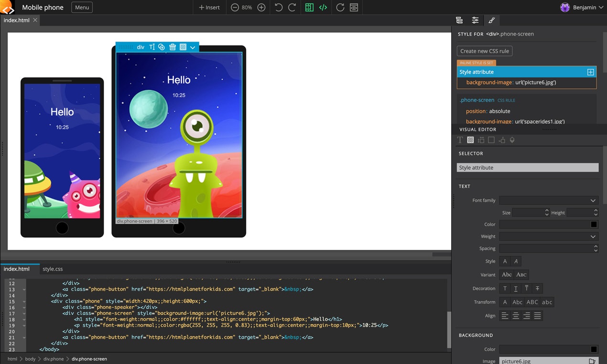Viewport: 607px width, 364px height.
Task: Open the Background editor icon in Visual Editor
Action: (x=470, y=139)
